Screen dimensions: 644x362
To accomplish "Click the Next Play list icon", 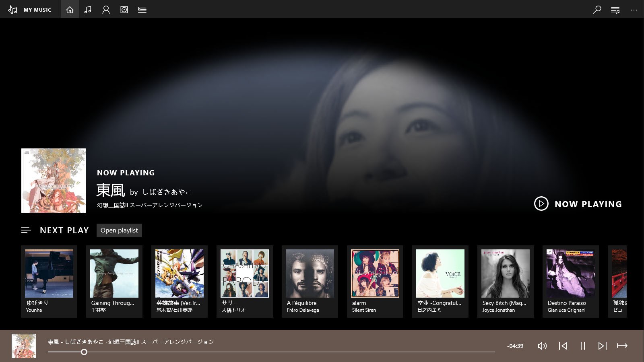I will tap(26, 230).
